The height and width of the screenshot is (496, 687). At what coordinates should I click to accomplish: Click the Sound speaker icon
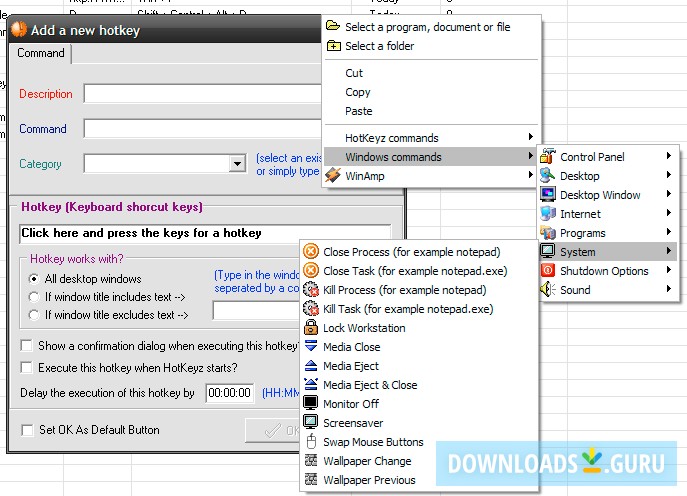tap(548, 289)
